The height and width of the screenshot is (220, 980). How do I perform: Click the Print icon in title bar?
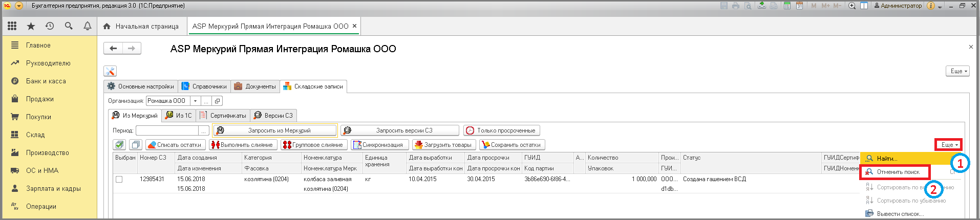click(736, 6)
